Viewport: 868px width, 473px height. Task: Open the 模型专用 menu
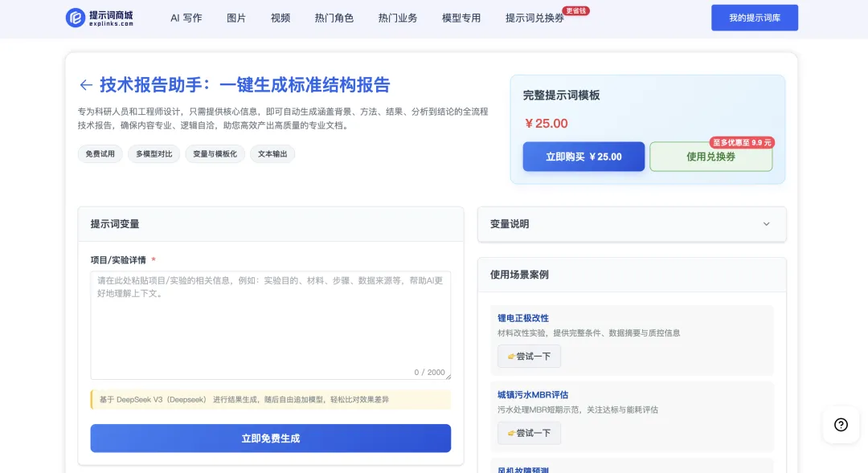tap(461, 18)
